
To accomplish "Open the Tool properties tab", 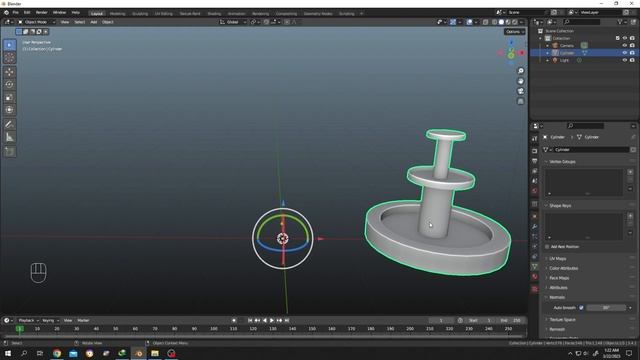I will [x=534, y=139].
